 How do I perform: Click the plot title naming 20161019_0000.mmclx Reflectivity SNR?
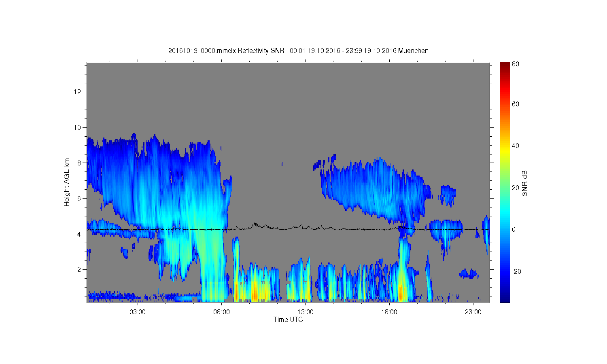[298, 51]
